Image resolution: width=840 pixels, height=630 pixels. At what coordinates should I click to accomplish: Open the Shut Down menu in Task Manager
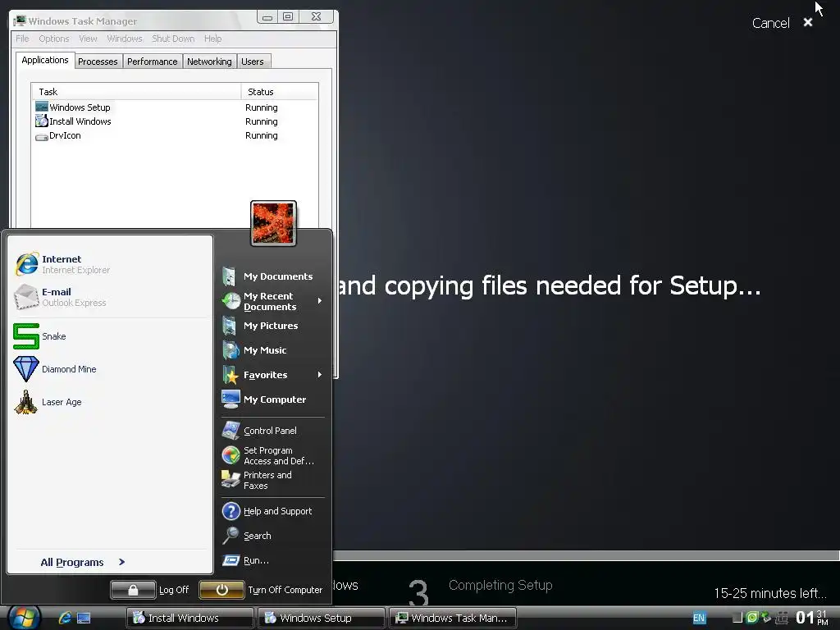coord(173,39)
